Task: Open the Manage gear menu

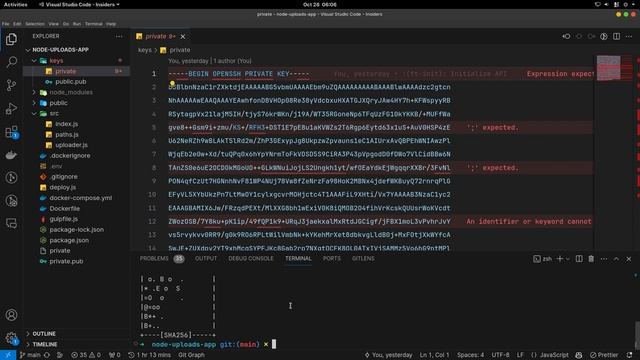Action: pos(11,338)
